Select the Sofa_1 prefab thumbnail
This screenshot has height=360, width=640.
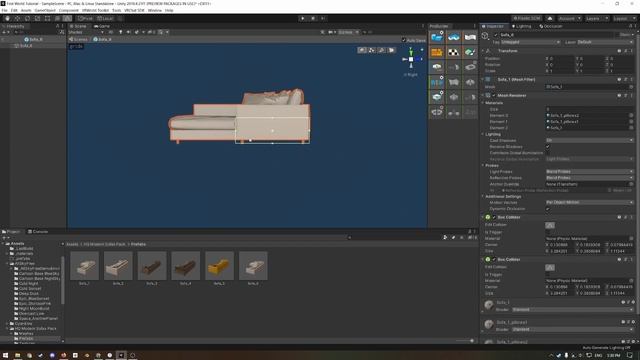84,266
